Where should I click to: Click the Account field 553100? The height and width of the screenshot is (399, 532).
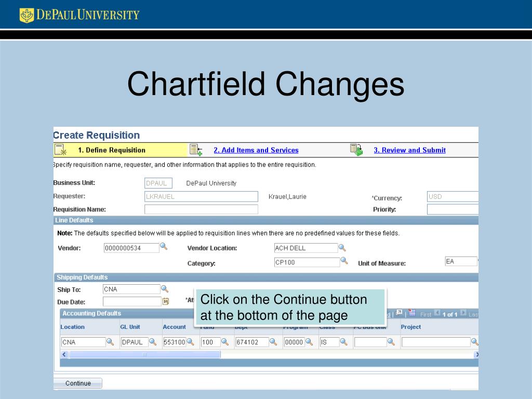pyautogui.click(x=175, y=342)
